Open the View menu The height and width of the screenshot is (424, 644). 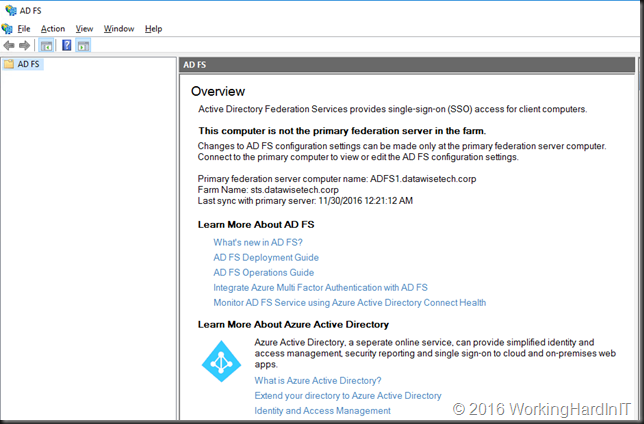(84, 29)
